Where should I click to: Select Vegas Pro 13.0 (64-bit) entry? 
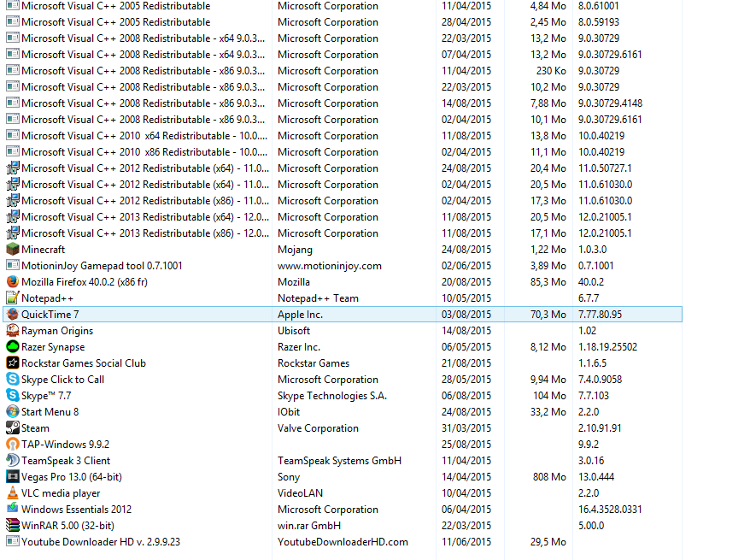pos(72,477)
